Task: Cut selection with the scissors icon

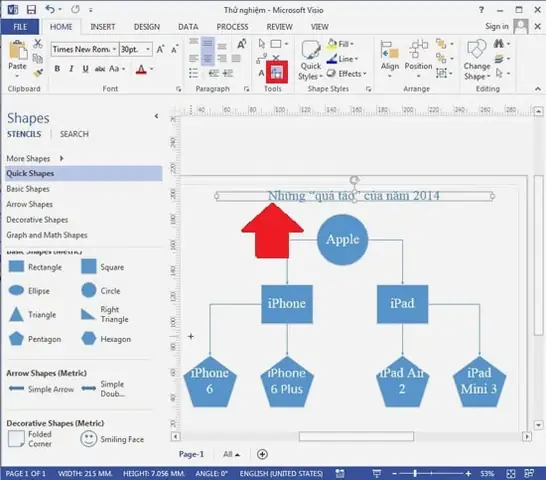Action: (38, 44)
